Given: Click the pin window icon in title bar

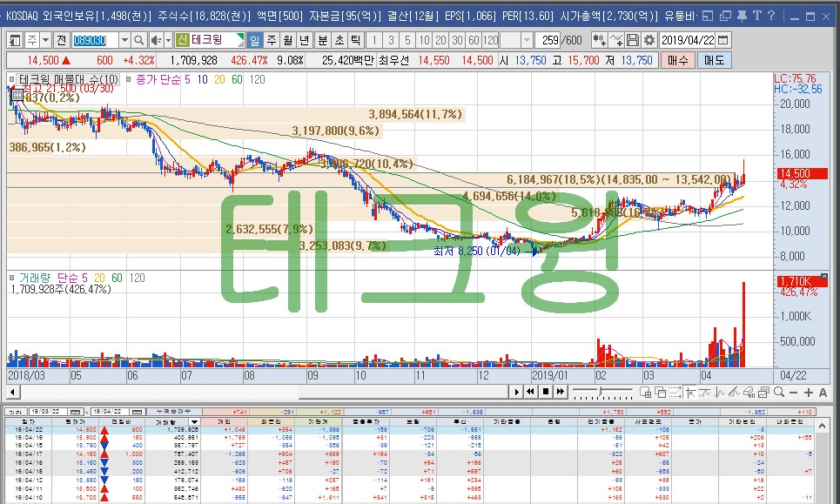Looking at the screenshot, I should 742,16.
